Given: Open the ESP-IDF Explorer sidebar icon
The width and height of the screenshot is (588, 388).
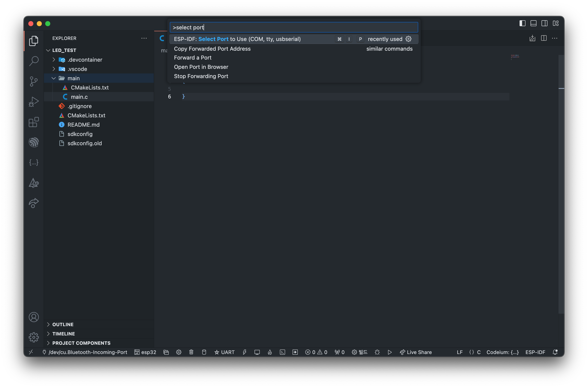Looking at the screenshot, I should click(34, 142).
